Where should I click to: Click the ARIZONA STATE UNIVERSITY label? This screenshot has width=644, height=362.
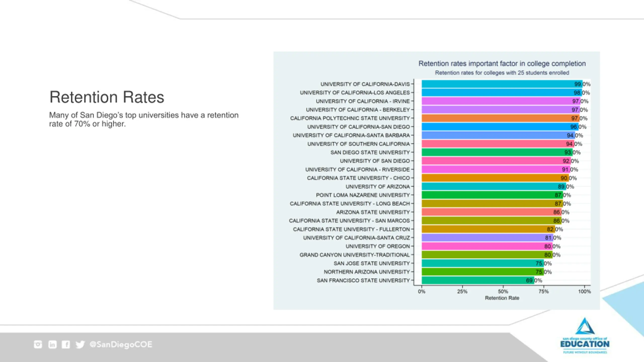[373, 212]
